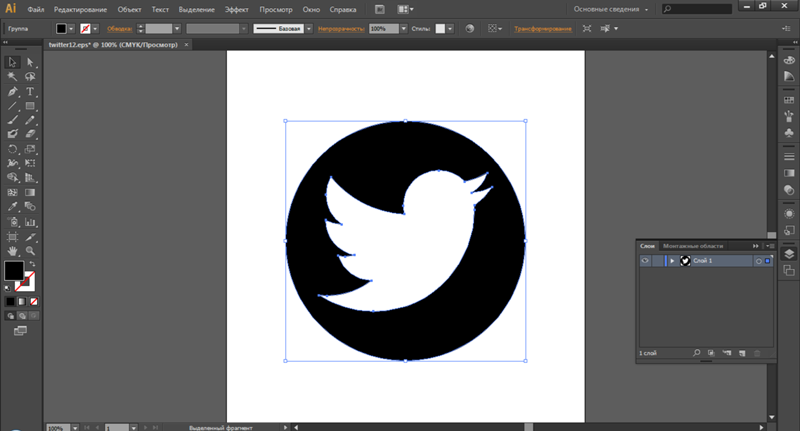Open the Просмотр menu
Viewport: 800px width, 431px height.
tap(276, 9)
